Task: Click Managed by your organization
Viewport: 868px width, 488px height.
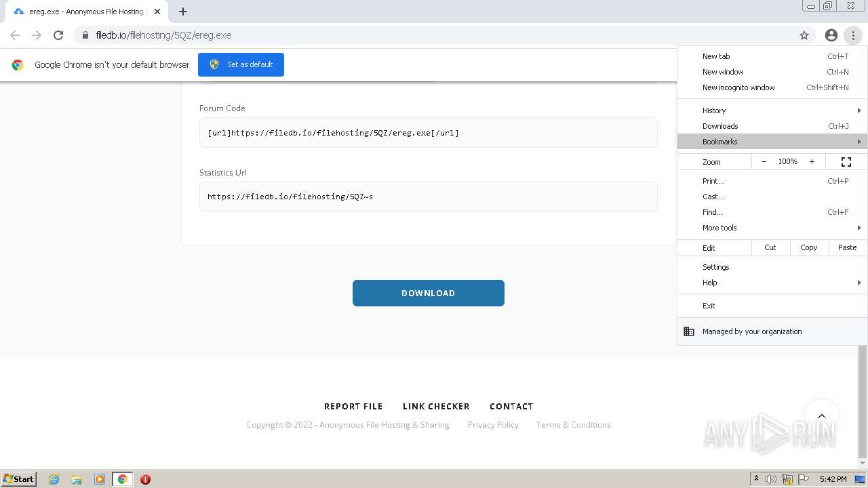Action: pyautogui.click(x=772, y=331)
